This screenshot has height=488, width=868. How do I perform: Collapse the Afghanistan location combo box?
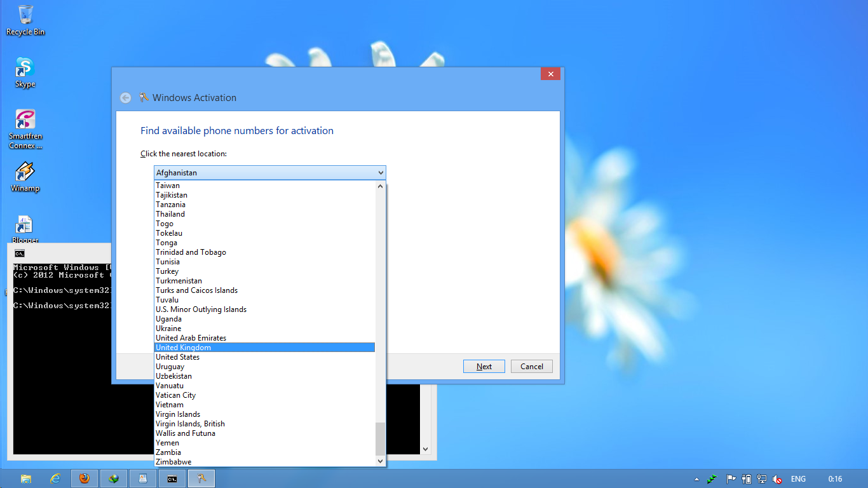(x=269, y=173)
